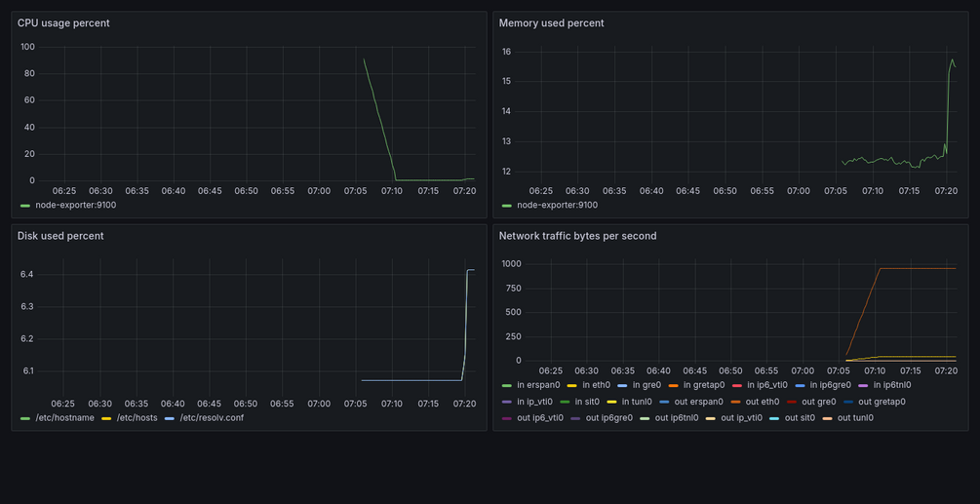
Task: Click the out ip6gre0 legend marker
Action: [x=575, y=418]
